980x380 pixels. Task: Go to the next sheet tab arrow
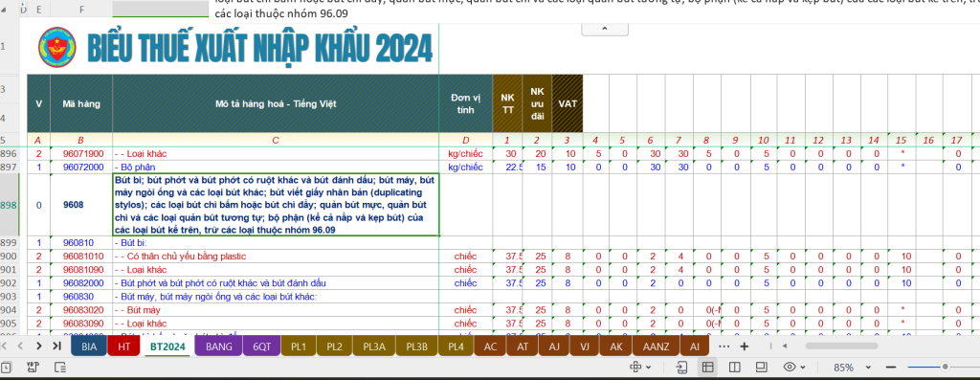click(38, 346)
